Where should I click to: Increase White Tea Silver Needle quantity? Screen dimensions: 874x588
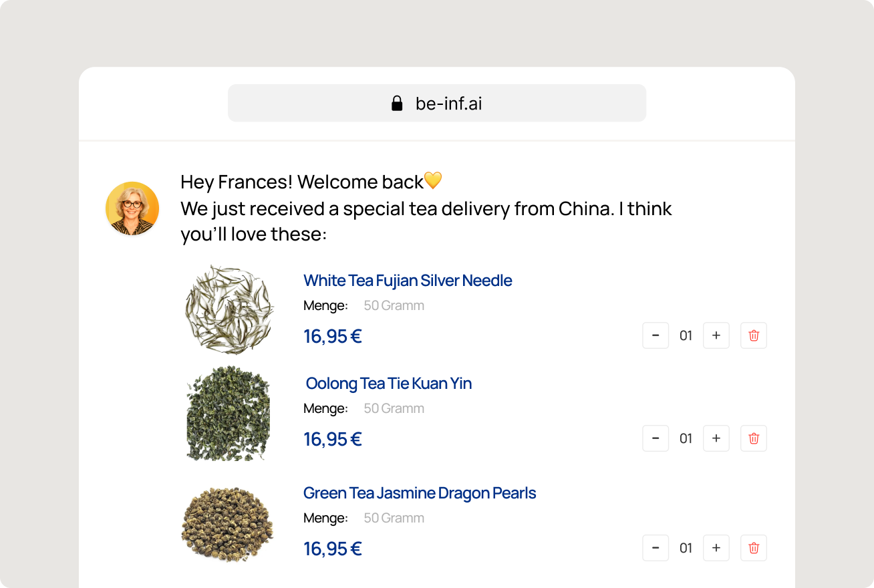click(x=716, y=335)
